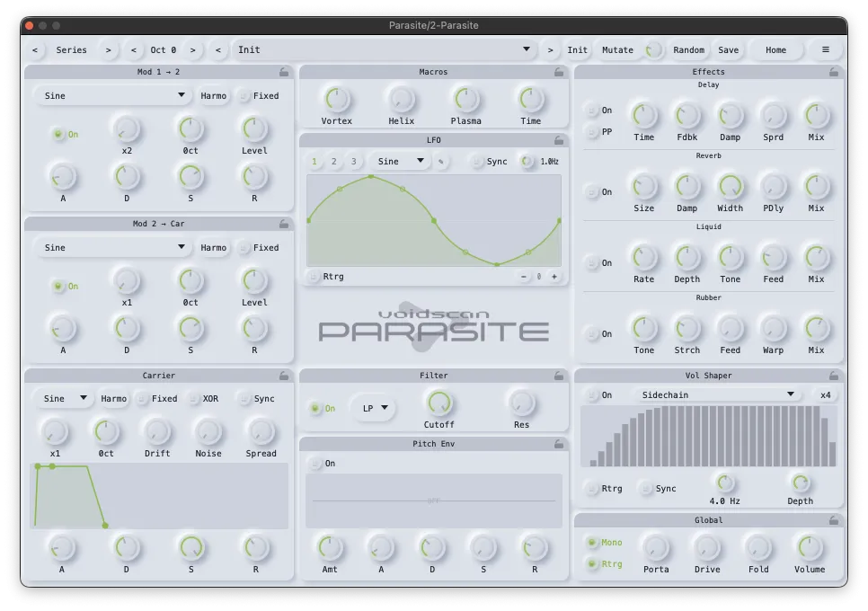The width and height of the screenshot is (868, 611).
Task: Click the LFO rate knob next to 1.0Hz
Action: 527,161
